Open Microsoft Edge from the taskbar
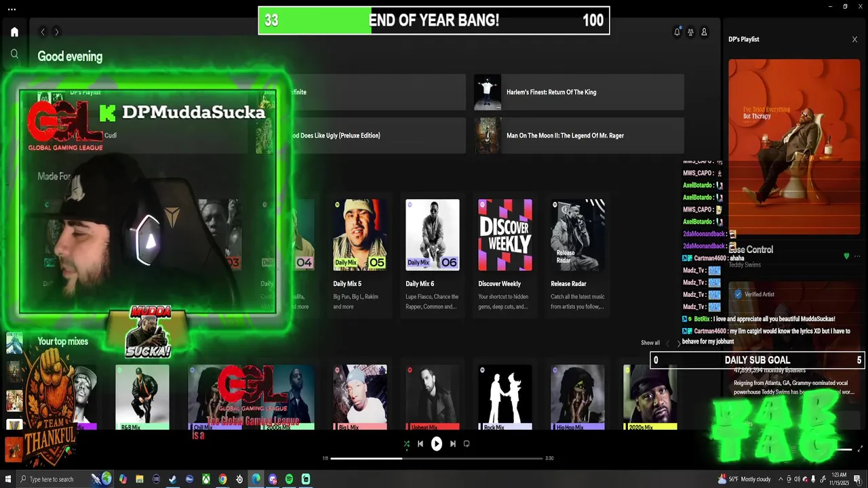Viewport: 868px width, 488px height. (x=256, y=479)
